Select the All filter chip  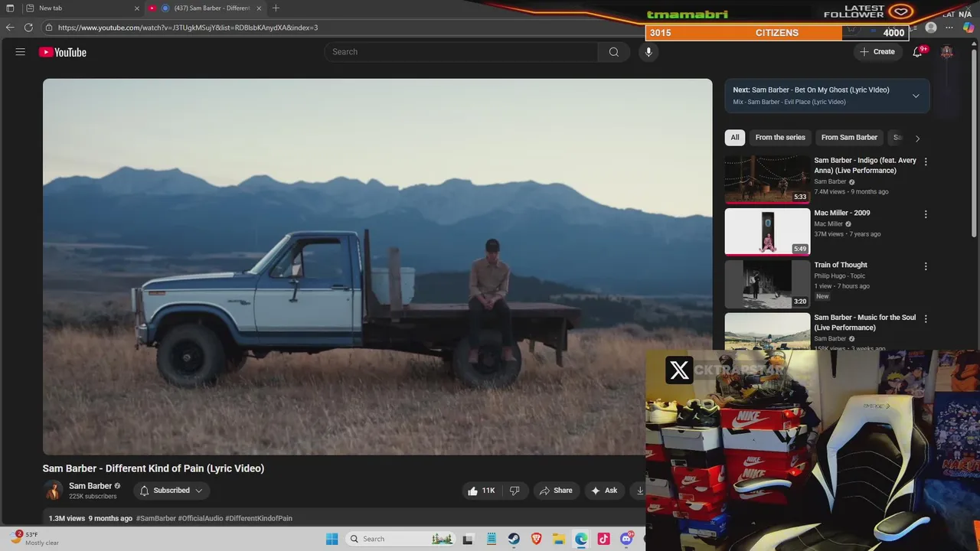(x=735, y=138)
